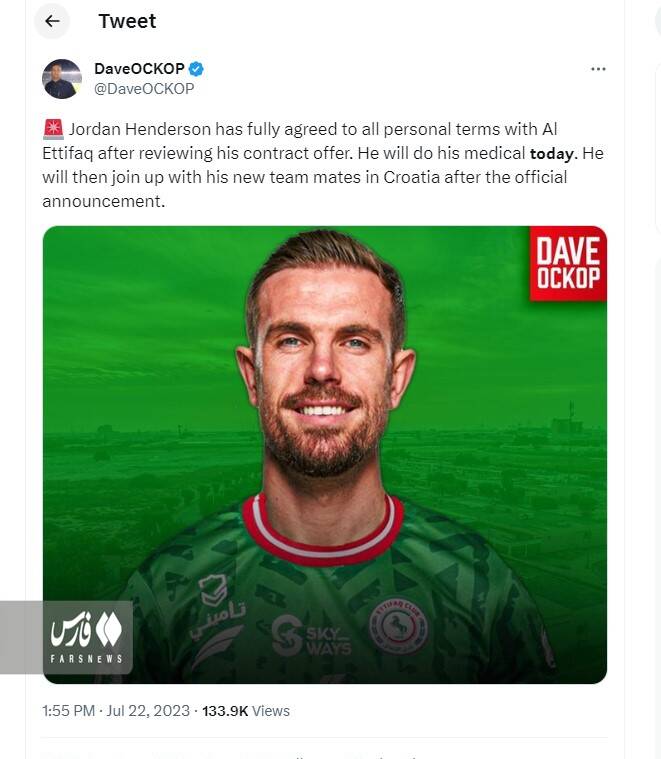Image resolution: width=661 pixels, height=759 pixels.
Task: Open the three-dot more options menu
Action: click(598, 69)
